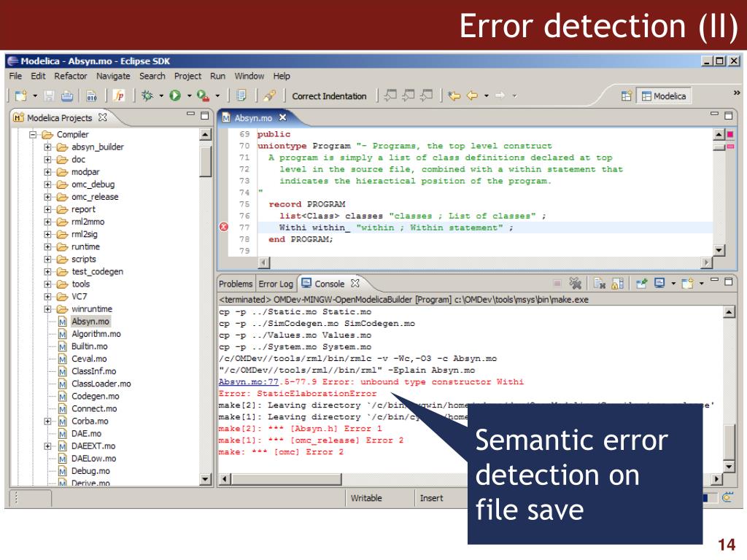The image size is (747, 560).
Task: Show hidden toolbar items chevron
Action: [x=737, y=93]
